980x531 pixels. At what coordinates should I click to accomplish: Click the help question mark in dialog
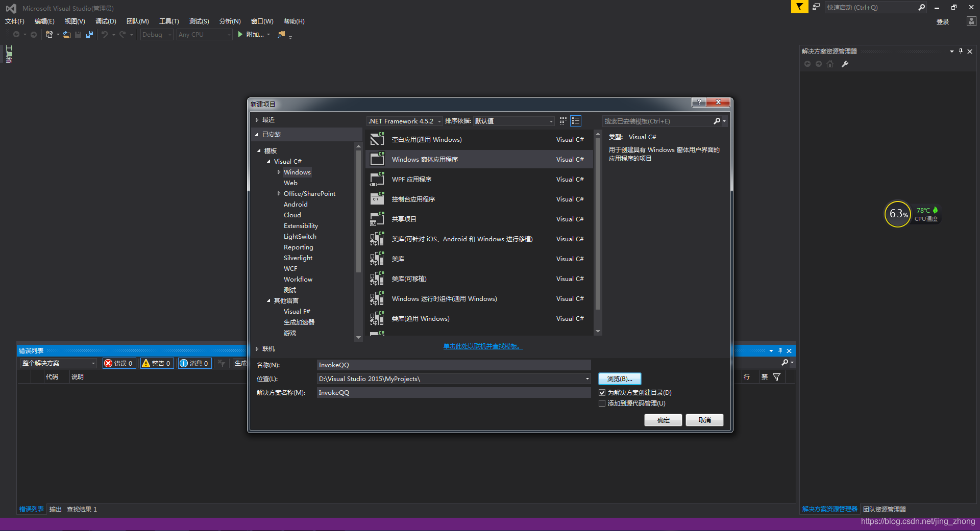699,102
